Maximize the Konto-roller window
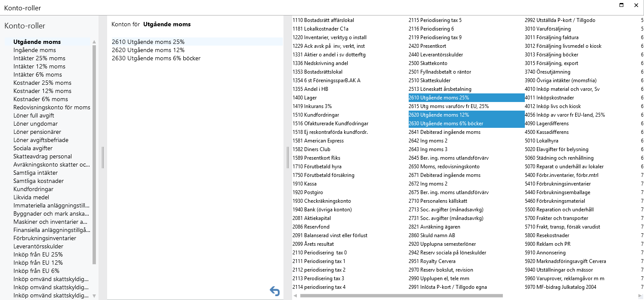The height and width of the screenshot is (300, 644). coord(621,5)
